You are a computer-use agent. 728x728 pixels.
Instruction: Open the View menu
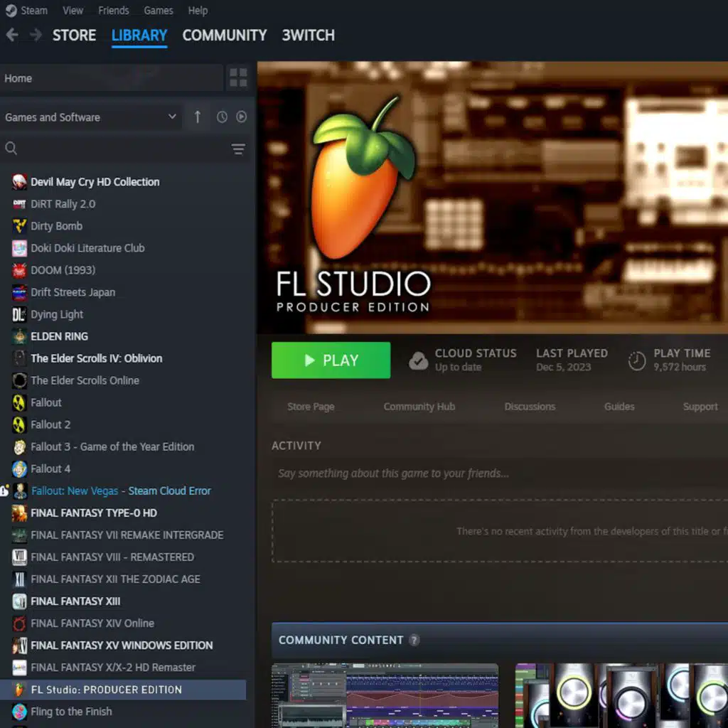click(x=73, y=10)
